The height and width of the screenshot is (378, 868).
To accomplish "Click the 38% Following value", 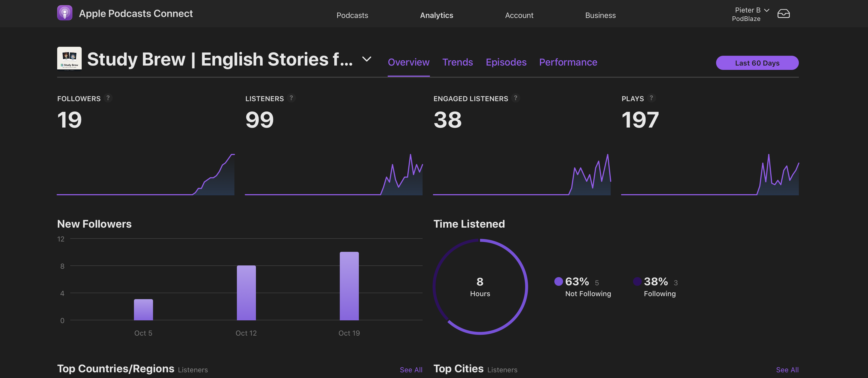I will [x=656, y=281].
